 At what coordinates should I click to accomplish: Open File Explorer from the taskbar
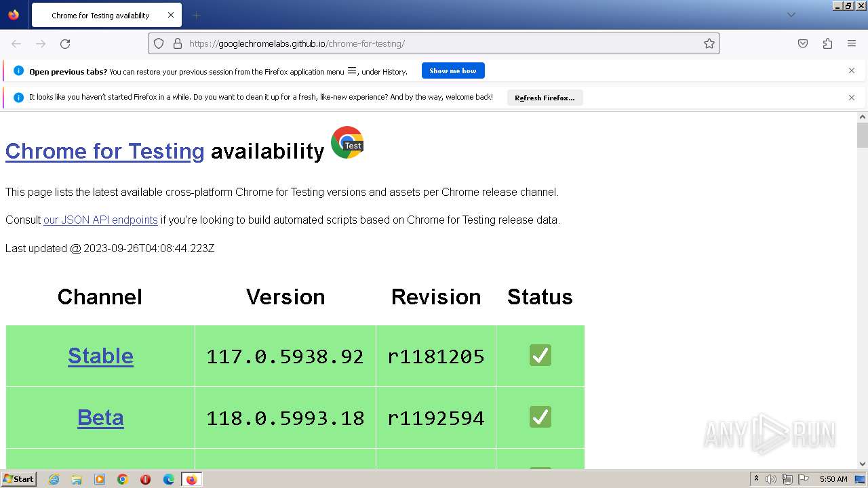tap(77, 479)
